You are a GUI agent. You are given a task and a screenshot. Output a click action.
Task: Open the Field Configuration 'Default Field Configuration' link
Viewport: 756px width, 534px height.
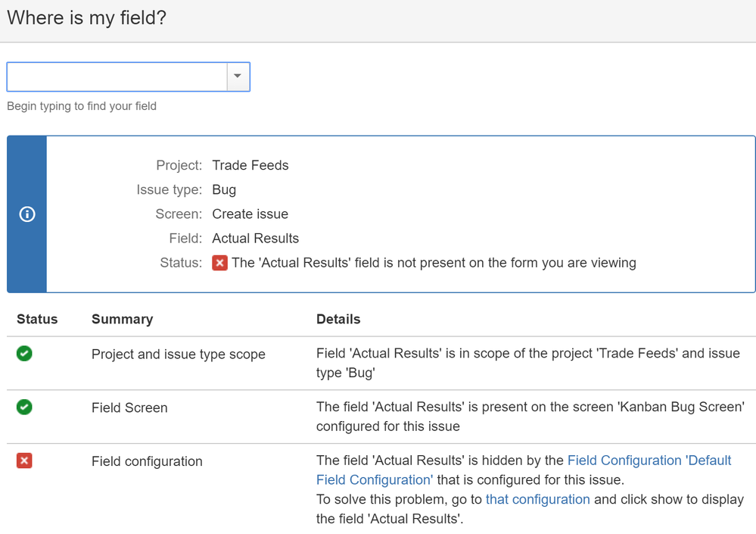(649, 461)
